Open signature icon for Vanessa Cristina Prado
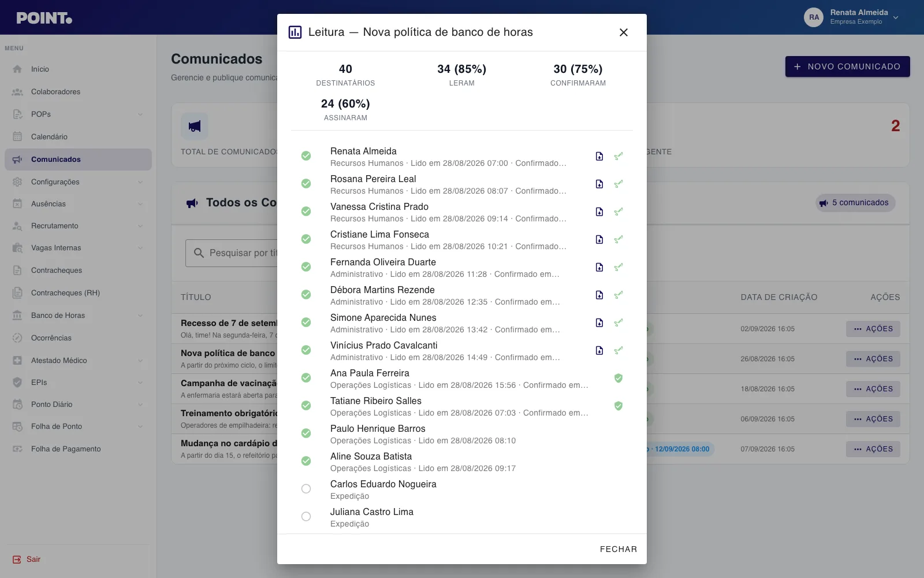This screenshot has height=578, width=924. tap(619, 212)
